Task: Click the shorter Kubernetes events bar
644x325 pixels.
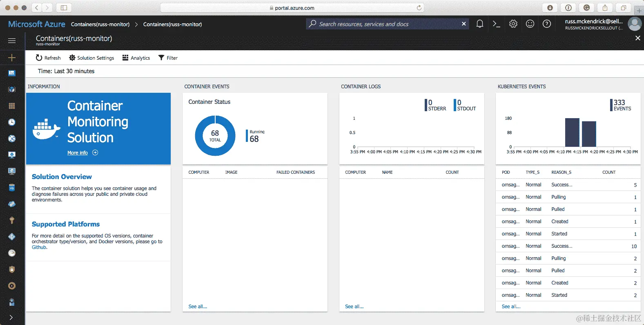Action: tap(589, 134)
